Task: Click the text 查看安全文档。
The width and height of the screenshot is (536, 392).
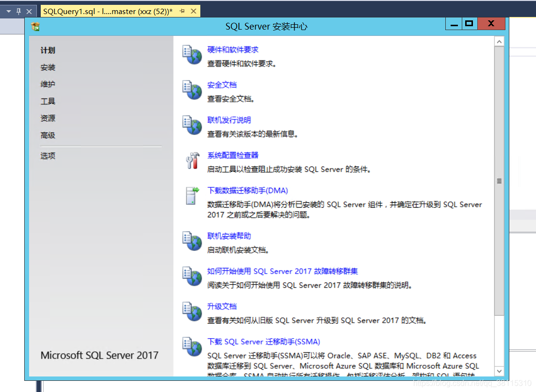Action: (x=231, y=99)
